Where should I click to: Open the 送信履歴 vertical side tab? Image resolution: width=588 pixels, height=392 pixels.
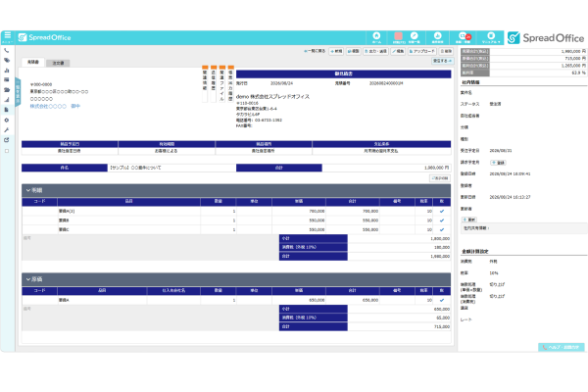point(214,83)
